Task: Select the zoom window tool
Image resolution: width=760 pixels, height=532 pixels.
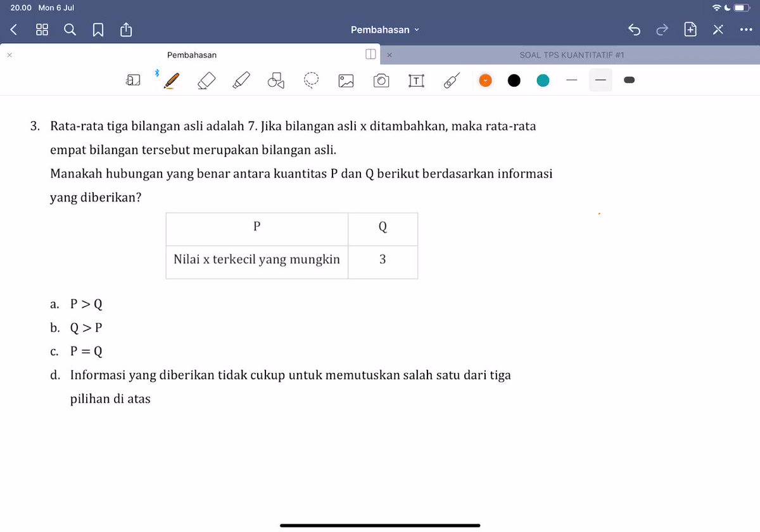Action: point(132,80)
